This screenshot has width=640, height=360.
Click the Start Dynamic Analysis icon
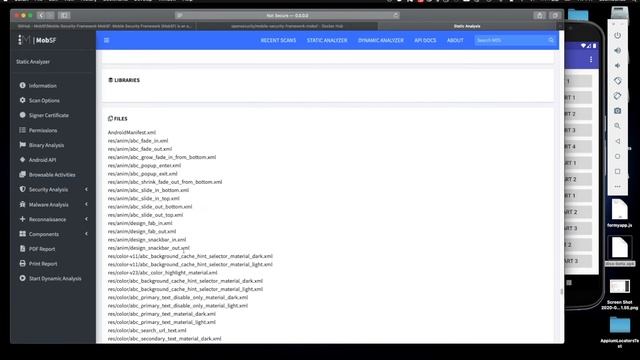22,278
